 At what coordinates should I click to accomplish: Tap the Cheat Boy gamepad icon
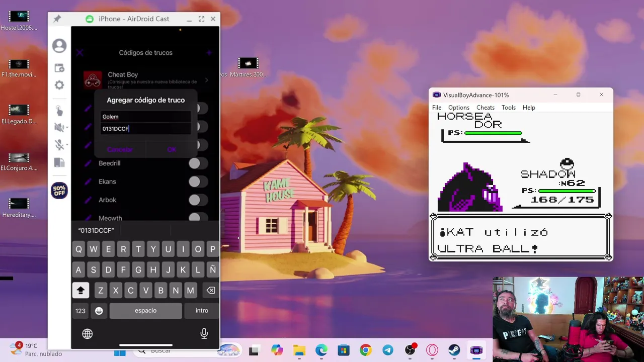coord(93,80)
